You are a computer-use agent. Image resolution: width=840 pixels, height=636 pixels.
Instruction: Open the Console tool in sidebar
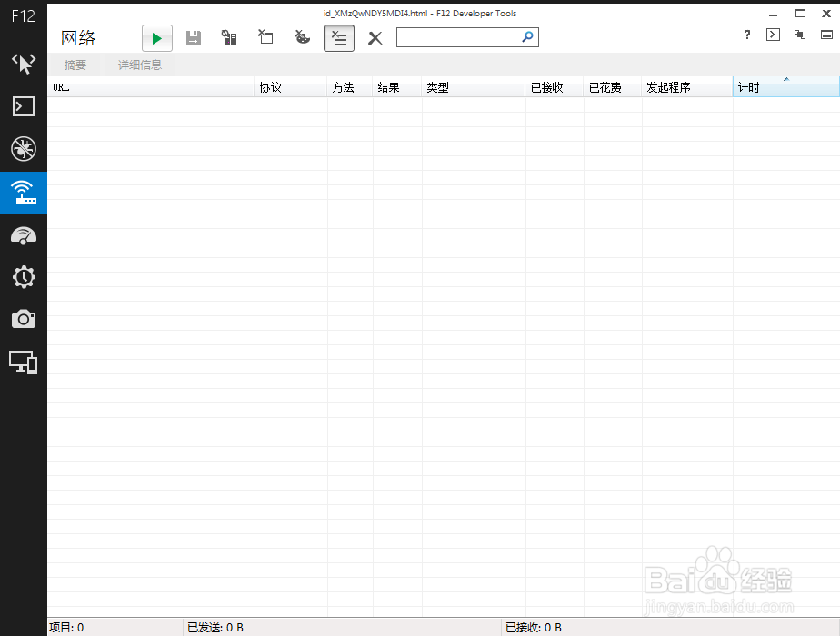pyautogui.click(x=24, y=106)
